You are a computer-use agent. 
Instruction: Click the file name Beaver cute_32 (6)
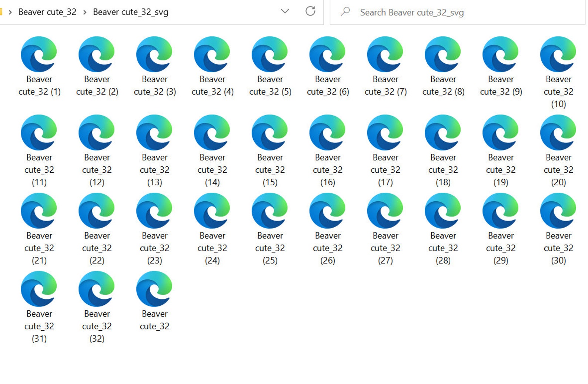(x=328, y=85)
